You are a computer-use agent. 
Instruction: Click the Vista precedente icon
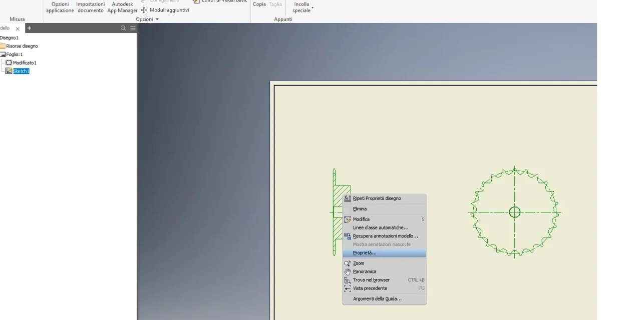pyautogui.click(x=348, y=288)
